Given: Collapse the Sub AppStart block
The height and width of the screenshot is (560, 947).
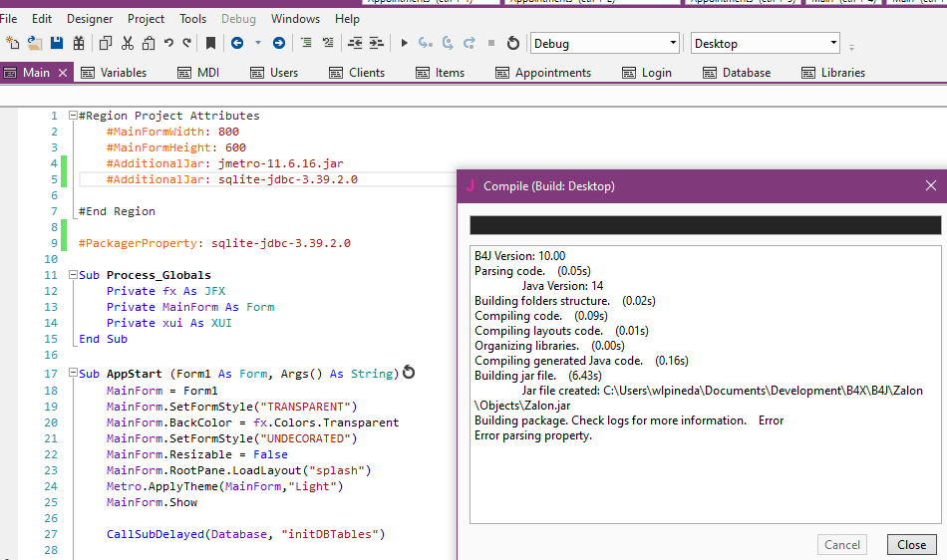Looking at the screenshot, I should tap(73, 374).
